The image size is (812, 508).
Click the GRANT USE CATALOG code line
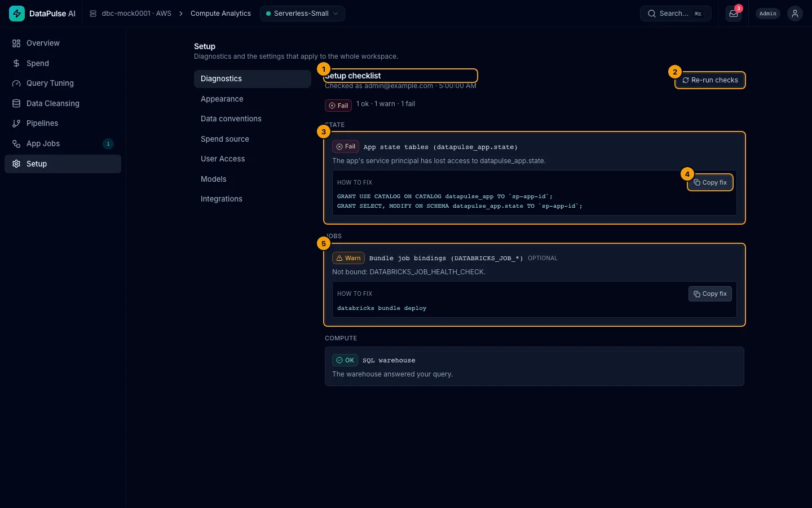click(x=445, y=196)
